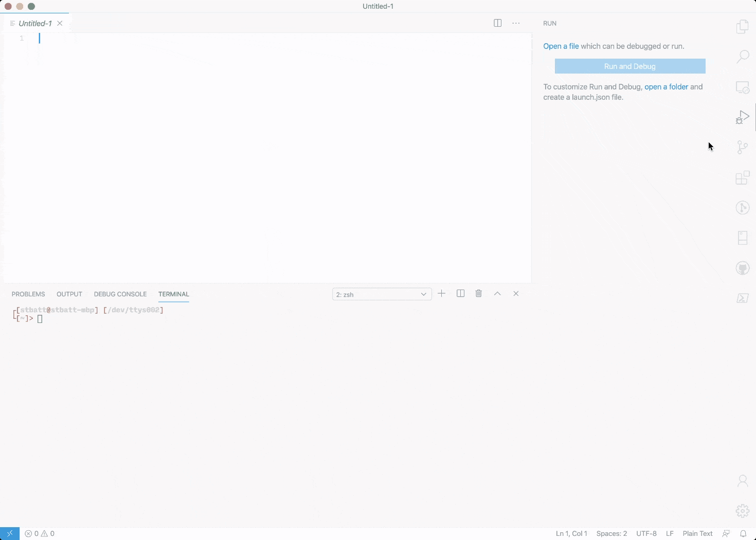Open editor more actions menu
The height and width of the screenshot is (540, 756).
pyautogui.click(x=516, y=23)
